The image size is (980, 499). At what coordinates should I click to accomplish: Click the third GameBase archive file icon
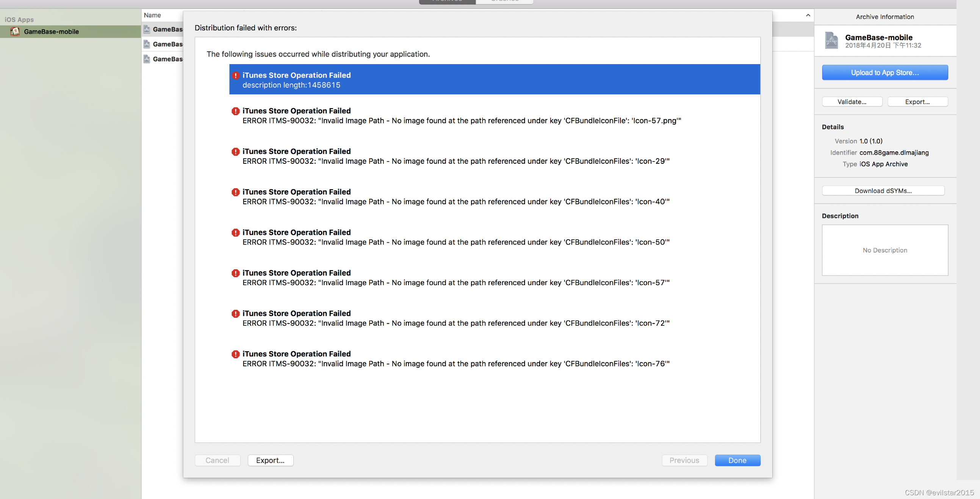(147, 59)
